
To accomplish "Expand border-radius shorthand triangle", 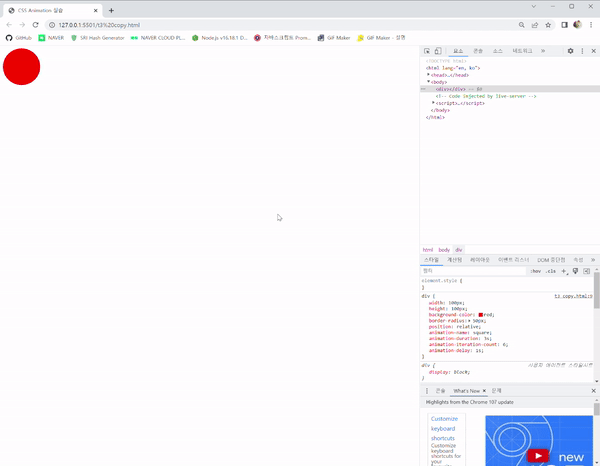I will pyautogui.click(x=470, y=321).
